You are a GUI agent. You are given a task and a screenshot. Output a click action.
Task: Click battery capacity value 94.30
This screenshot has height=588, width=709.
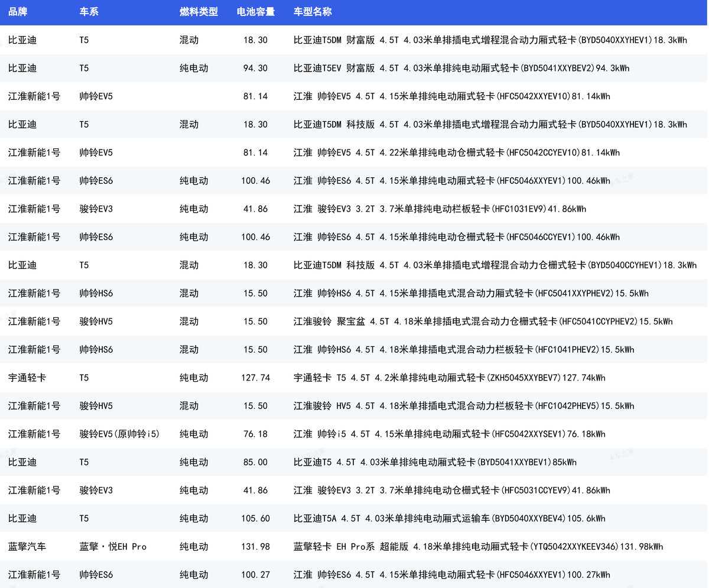(x=256, y=68)
